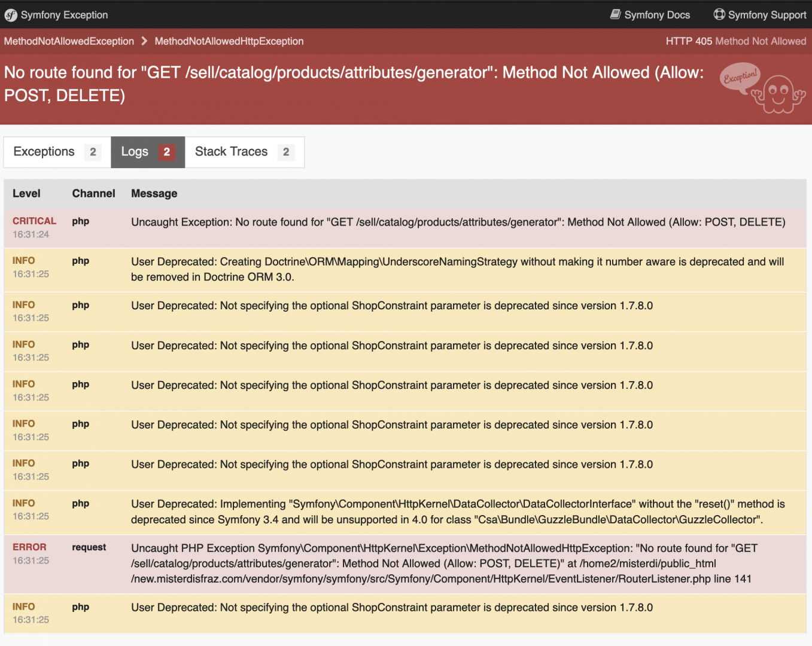Click the Uncaught Exception critical message
The image size is (812, 646).
pos(458,222)
